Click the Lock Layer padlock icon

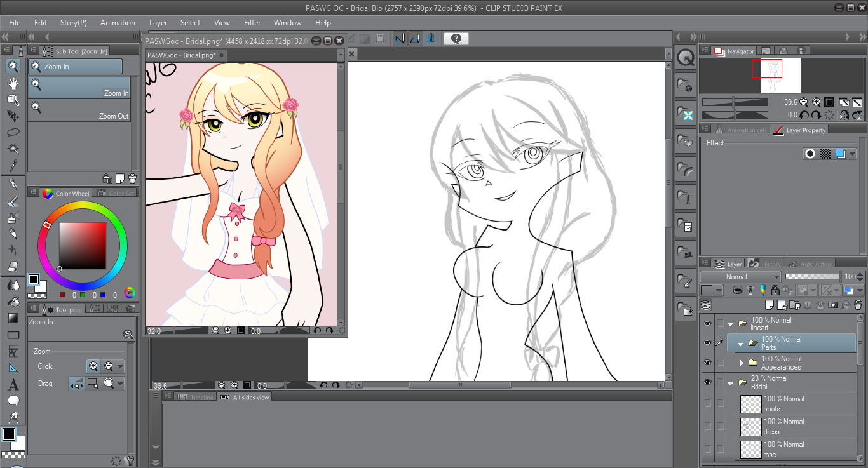775,290
